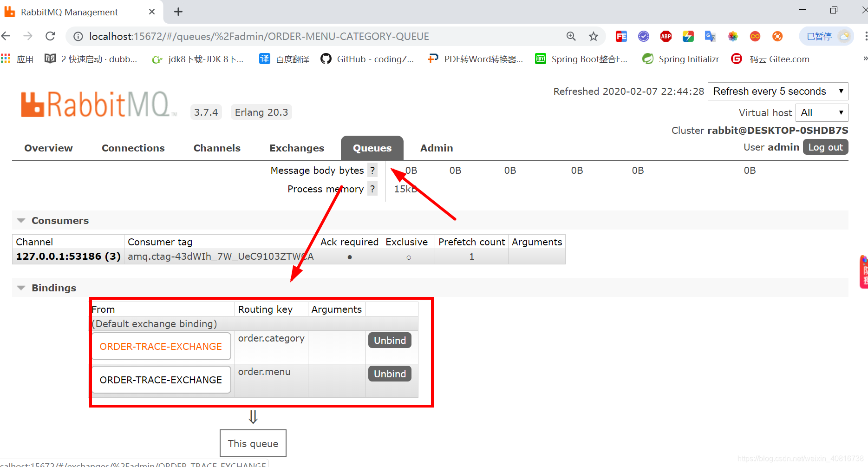Open the Refresh every 5 seconds dropdown

point(778,91)
